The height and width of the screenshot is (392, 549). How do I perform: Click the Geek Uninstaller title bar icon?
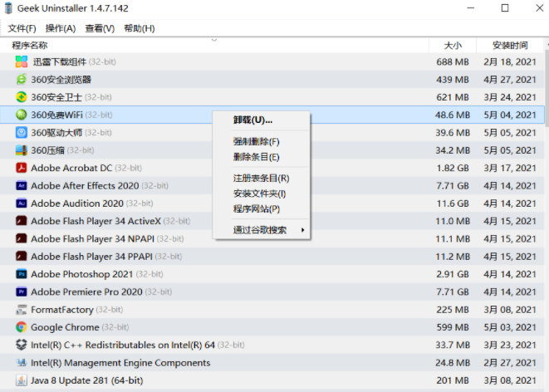coord(8,8)
